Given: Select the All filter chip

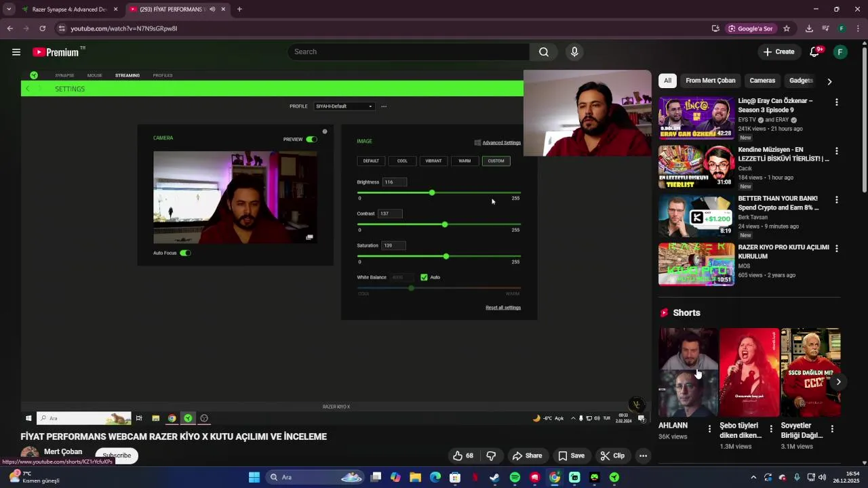Looking at the screenshot, I should coord(667,81).
